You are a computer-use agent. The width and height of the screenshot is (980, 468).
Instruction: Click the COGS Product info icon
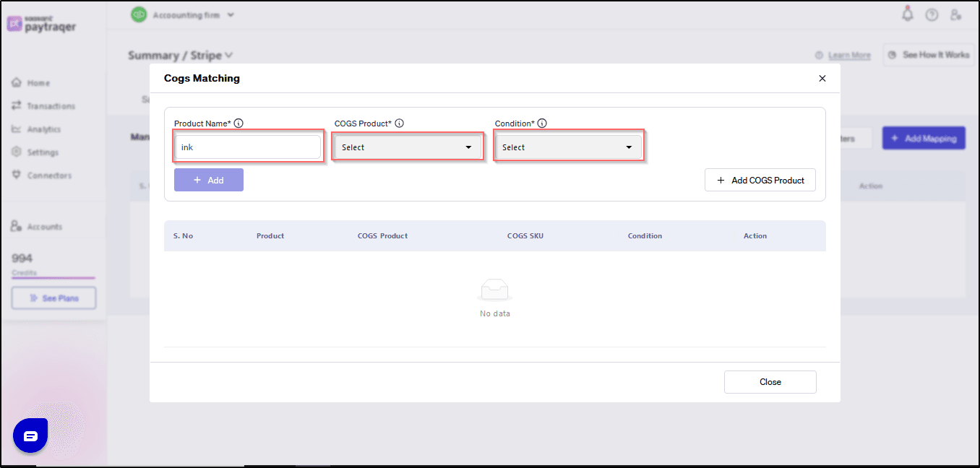pyautogui.click(x=399, y=123)
